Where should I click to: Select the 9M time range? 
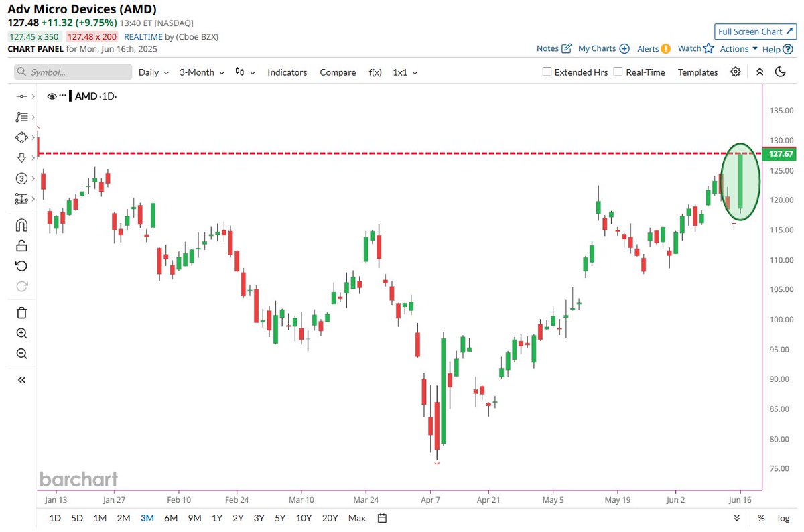[194, 518]
